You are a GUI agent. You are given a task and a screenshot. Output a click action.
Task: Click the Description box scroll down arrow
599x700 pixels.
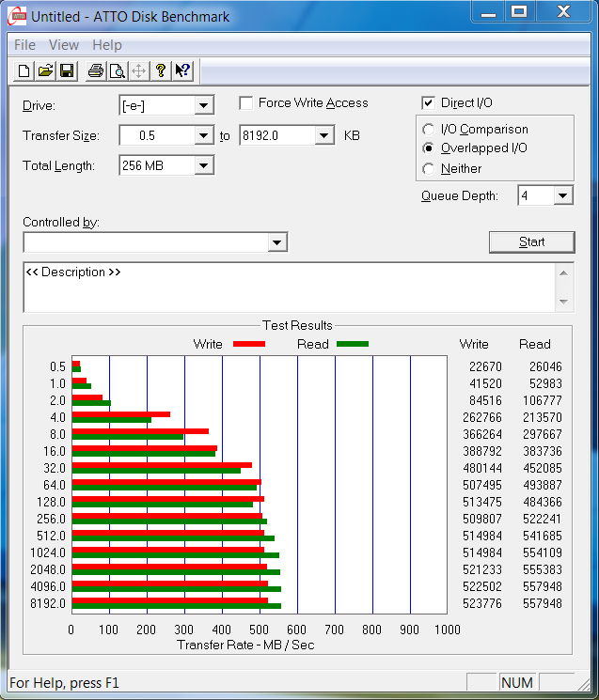click(564, 302)
